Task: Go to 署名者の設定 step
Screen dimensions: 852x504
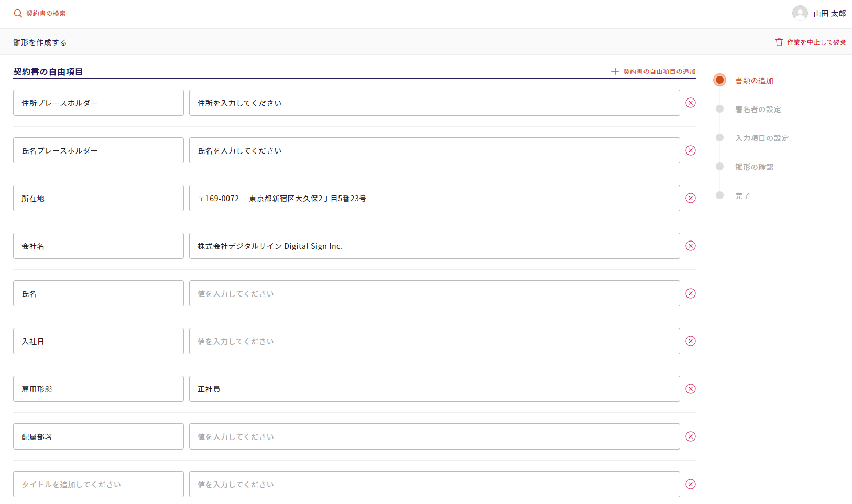Action: (x=758, y=109)
